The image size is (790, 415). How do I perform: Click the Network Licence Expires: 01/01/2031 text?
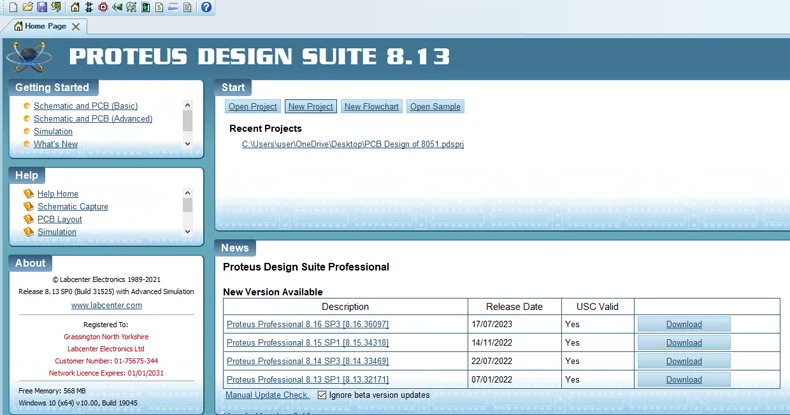pyautogui.click(x=106, y=373)
